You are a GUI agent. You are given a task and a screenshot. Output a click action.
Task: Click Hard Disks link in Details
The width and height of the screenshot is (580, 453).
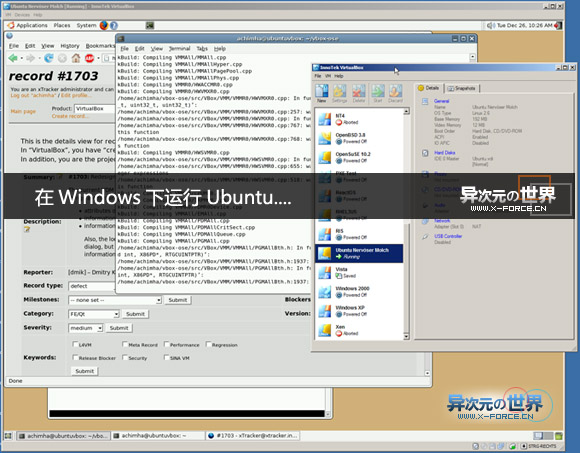(444, 153)
